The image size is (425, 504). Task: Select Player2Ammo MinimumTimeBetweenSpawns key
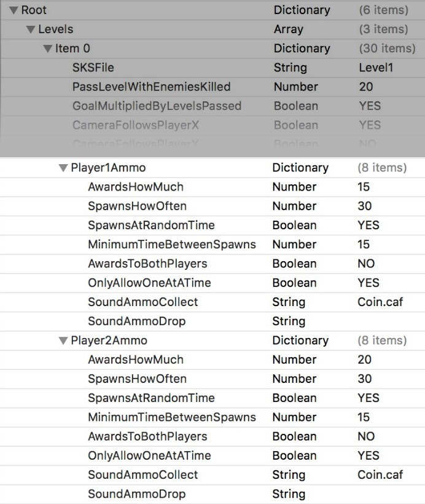point(171,417)
